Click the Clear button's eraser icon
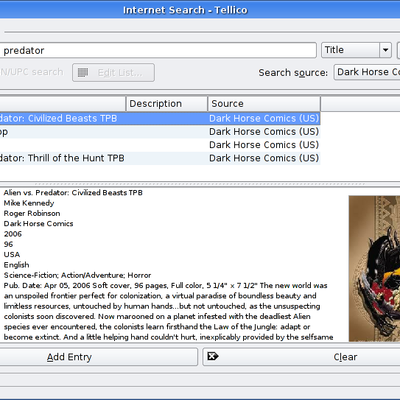 click(213, 356)
